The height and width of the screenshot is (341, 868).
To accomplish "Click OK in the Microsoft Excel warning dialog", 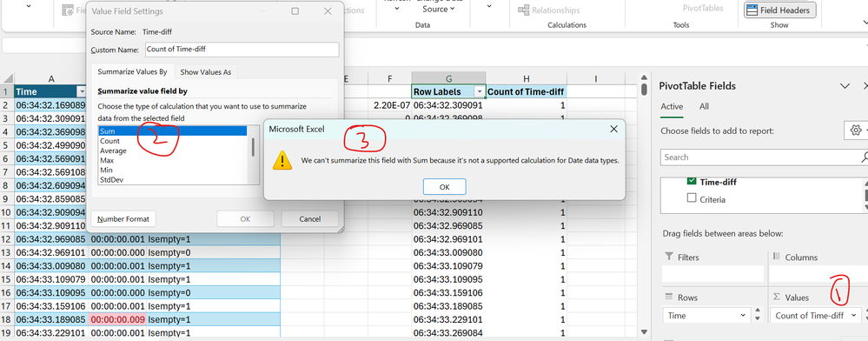I will coord(444,187).
